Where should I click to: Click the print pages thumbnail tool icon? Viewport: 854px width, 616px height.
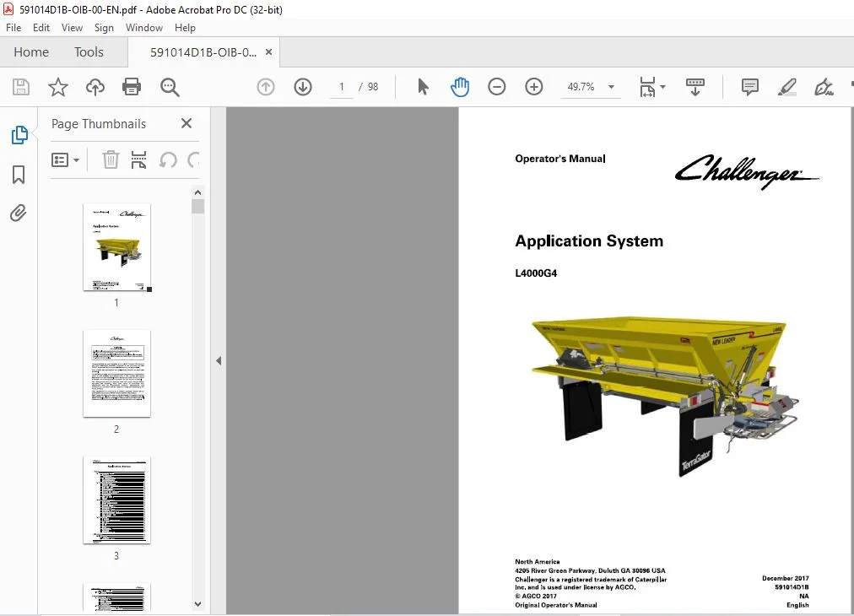[139, 160]
